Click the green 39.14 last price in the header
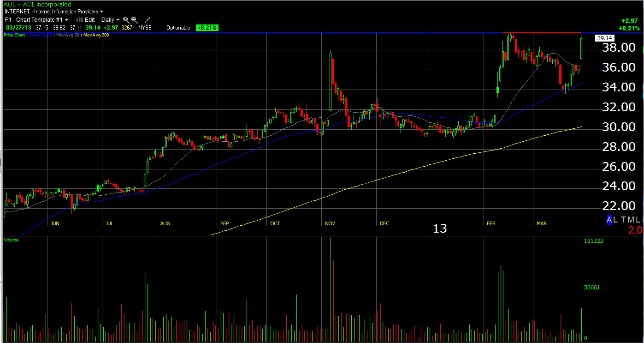This screenshot has width=644, height=343. point(93,28)
